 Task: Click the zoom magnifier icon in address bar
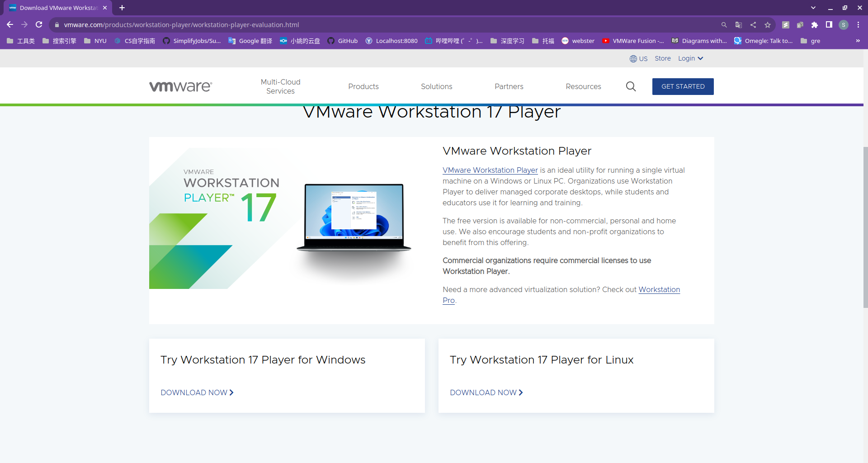724,25
